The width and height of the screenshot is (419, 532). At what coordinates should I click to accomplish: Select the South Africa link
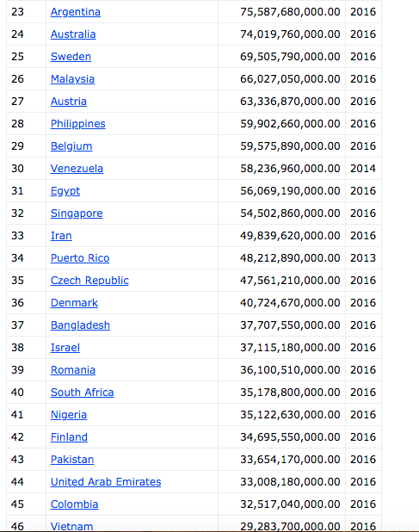point(82,393)
